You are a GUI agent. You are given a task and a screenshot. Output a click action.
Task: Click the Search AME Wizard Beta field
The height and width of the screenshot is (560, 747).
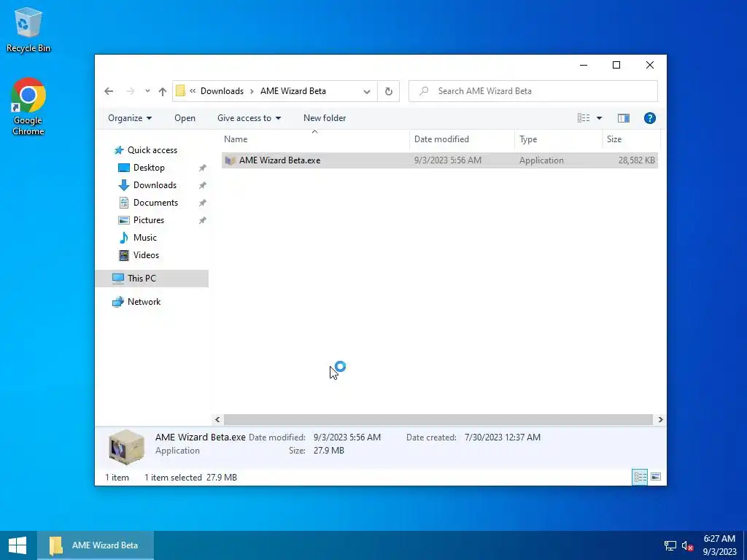[x=533, y=91]
